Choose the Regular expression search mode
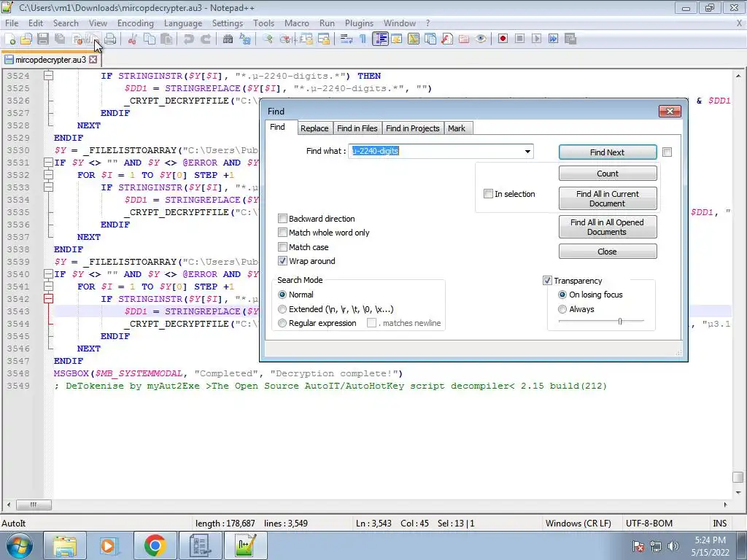 (x=282, y=323)
